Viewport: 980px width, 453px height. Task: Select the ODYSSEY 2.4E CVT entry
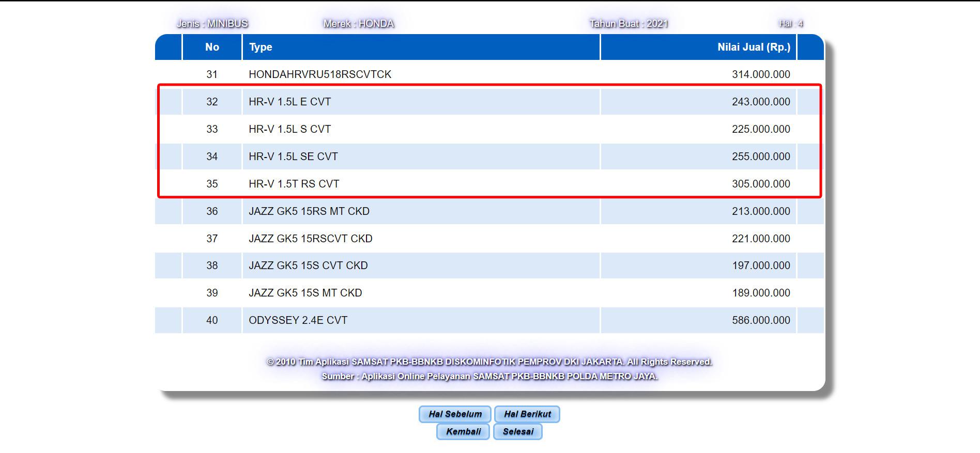pos(298,320)
